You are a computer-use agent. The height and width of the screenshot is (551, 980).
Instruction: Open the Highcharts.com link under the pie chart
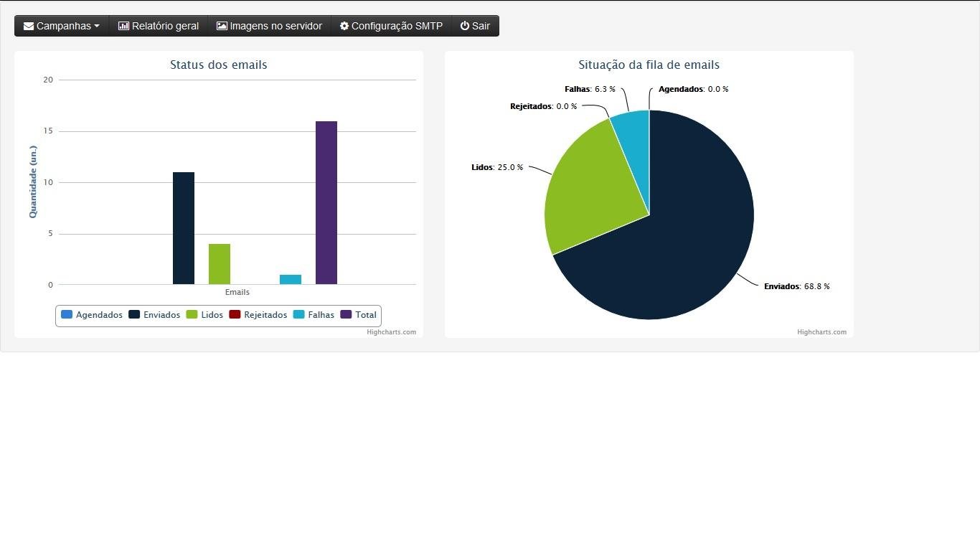pyautogui.click(x=821, y=331)
